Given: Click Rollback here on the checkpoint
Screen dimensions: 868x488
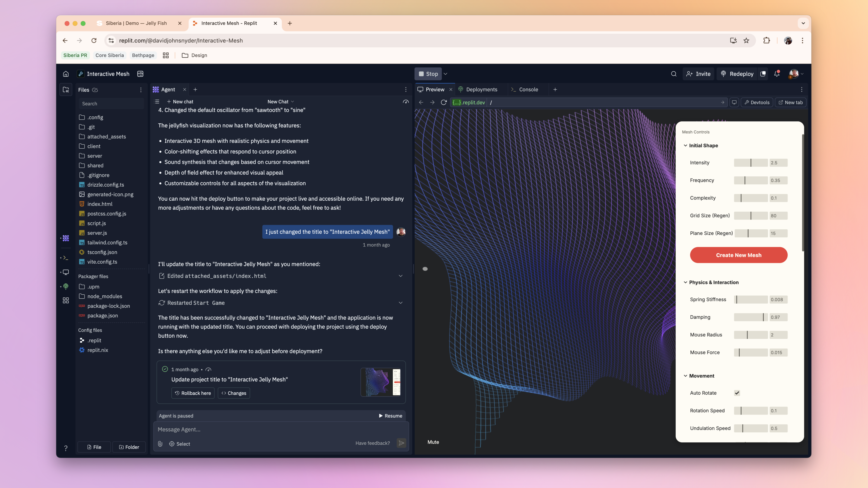Looking at the screenshot, I should (x=193, y=393).
